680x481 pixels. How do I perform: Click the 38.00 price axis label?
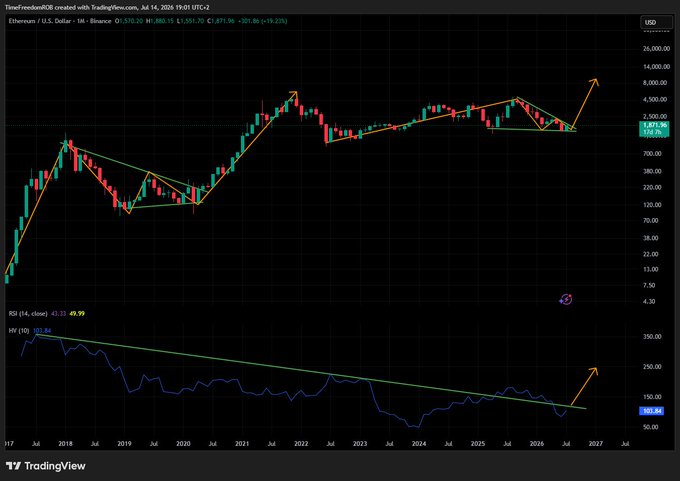651,238
